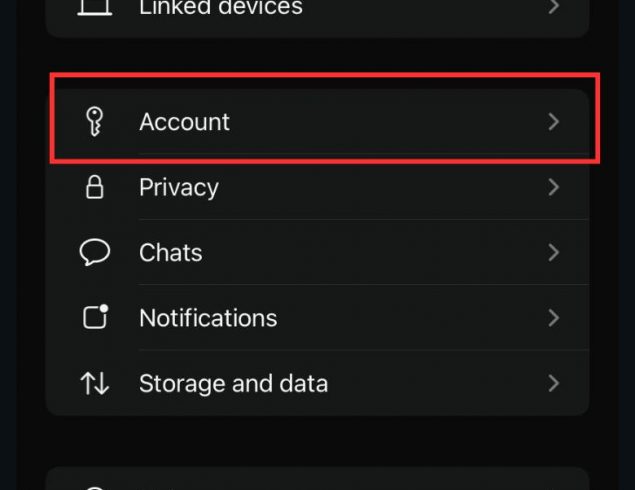
Task: Tap the partially visible card at the bottom
Action: click(317, 480)
